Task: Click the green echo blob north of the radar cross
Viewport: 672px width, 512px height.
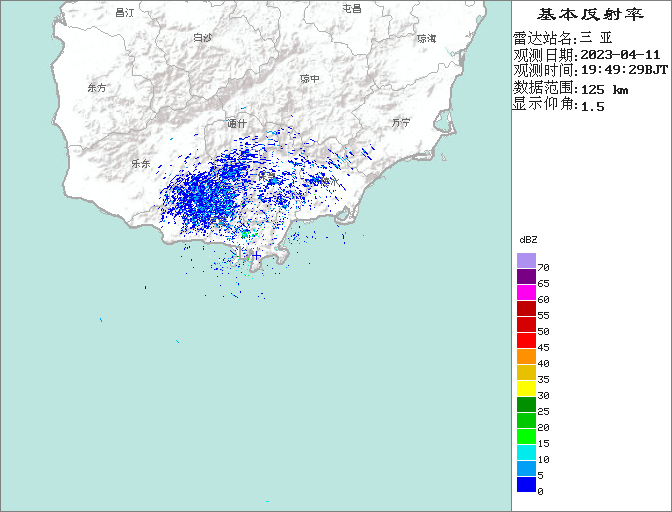Action: click(245, 234)
